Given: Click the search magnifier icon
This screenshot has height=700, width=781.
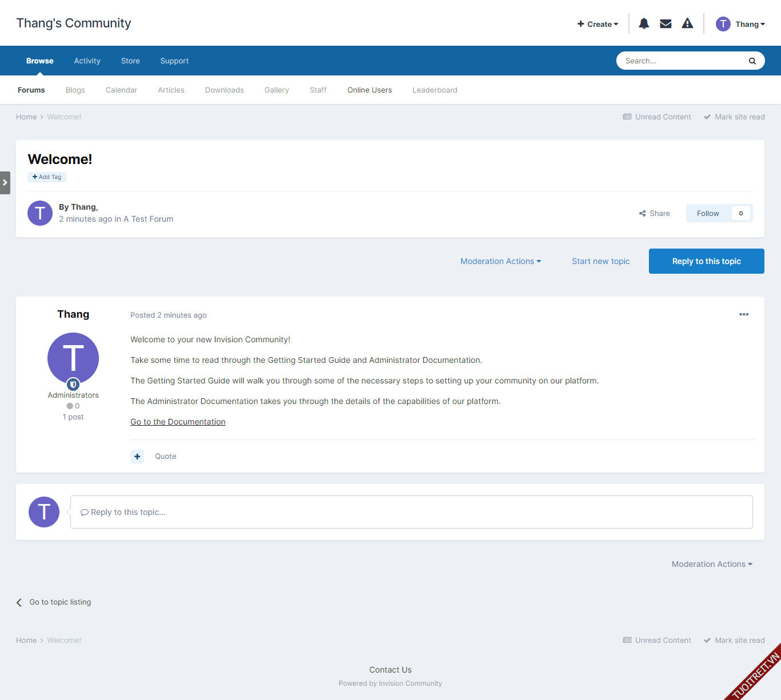Looking at the screenshot, I should pyautogui.click(x=752, y=61).
